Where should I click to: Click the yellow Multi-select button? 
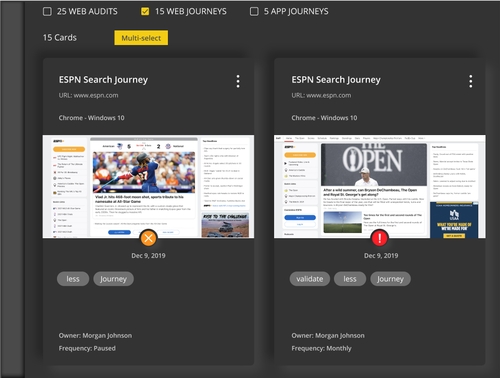coord(141,38)
